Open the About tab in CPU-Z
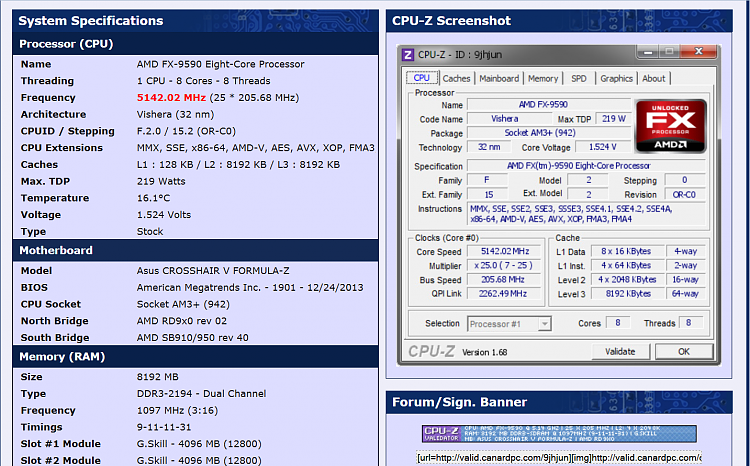The width and height of the screenshot is (750, 466). (x=653, y=78)
